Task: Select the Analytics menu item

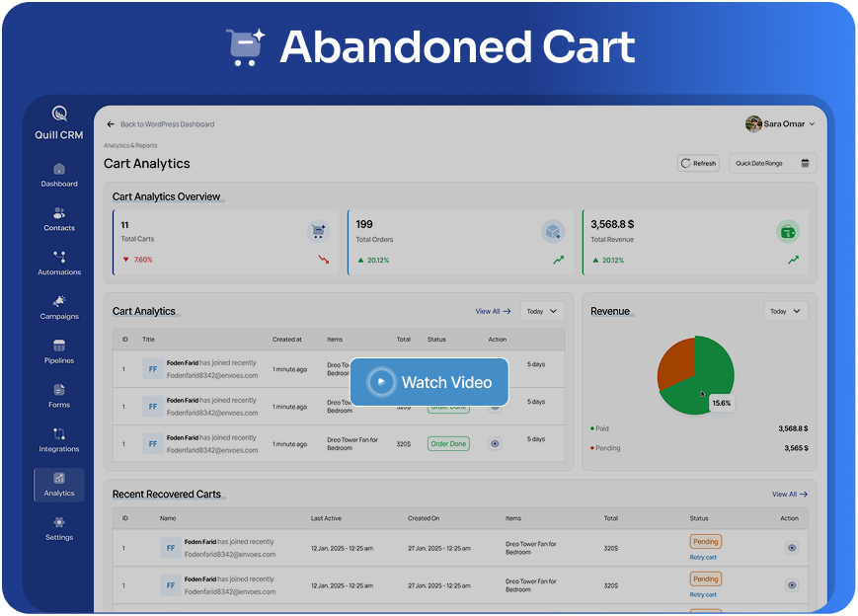Action: (59, 484)
